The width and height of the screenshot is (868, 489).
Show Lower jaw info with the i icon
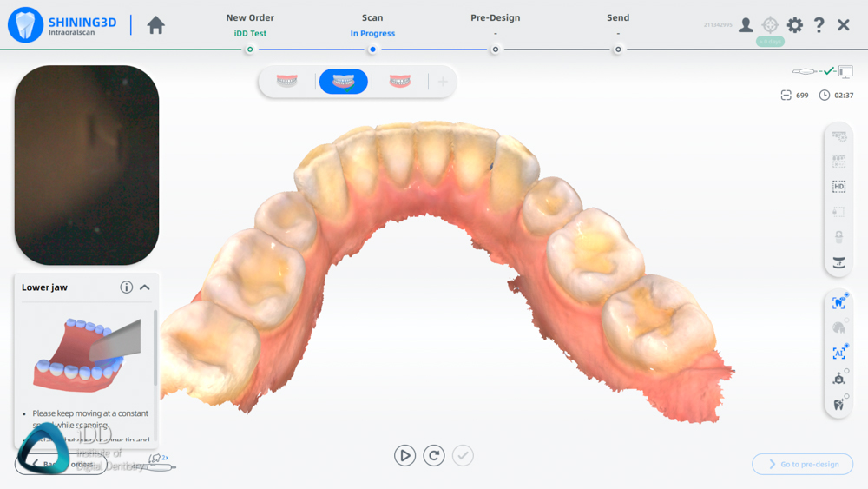[126, 287]
